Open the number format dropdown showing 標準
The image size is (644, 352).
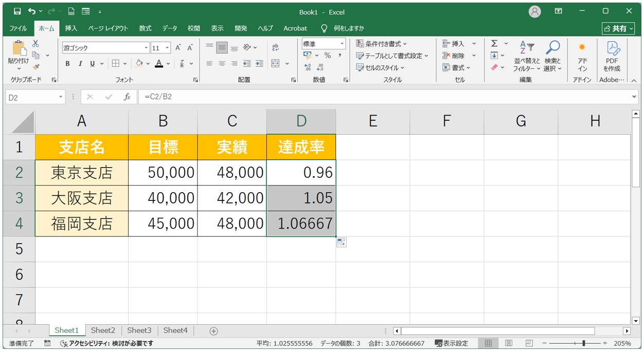pos(342,44)
